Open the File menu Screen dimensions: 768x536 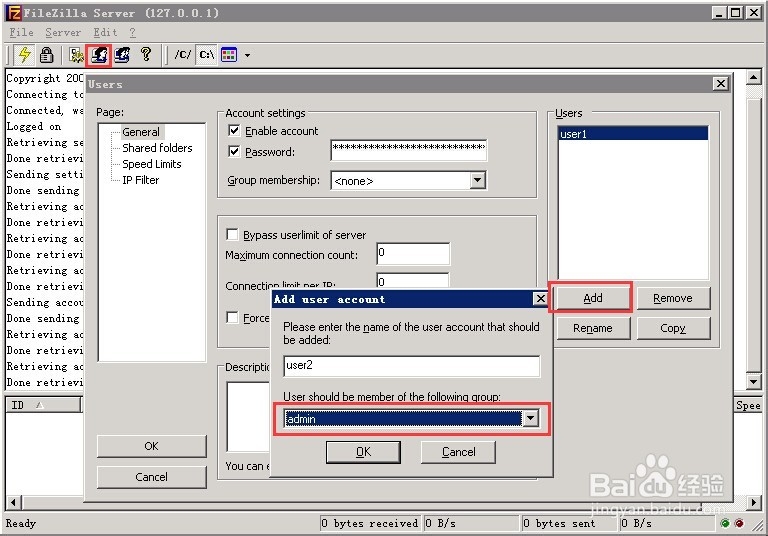(x=22, y=32)
